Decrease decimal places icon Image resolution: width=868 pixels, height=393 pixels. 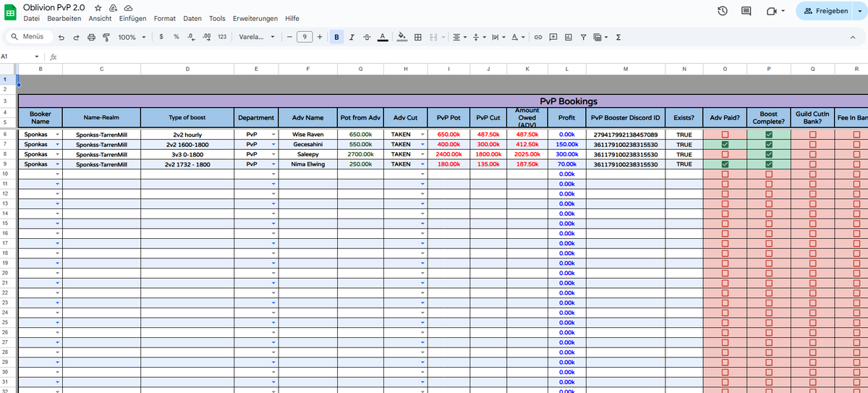(191, 37)
